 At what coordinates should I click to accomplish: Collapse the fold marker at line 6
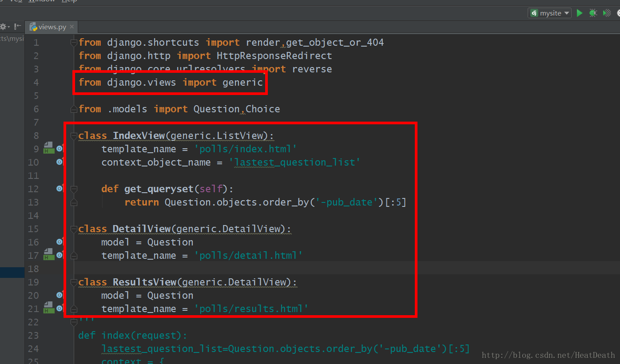click(74, 109)
